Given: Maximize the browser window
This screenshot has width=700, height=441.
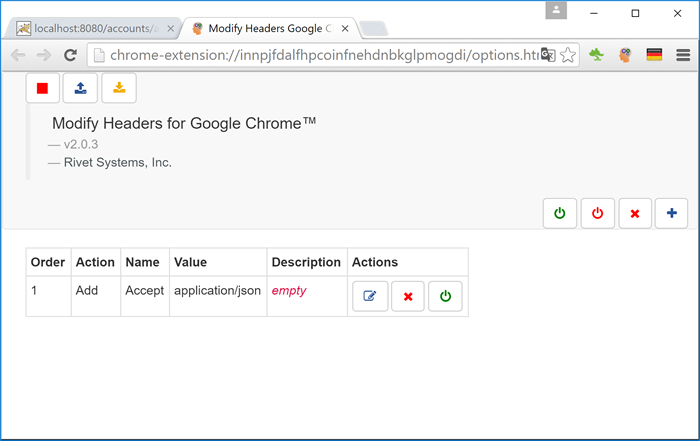Looking at the screenshot, I should tap(635, 13).
